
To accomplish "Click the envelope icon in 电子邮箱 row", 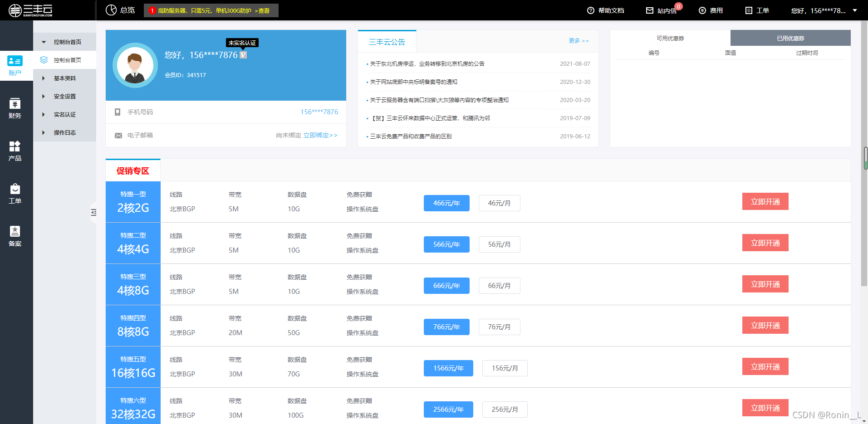I will point(118,136).
